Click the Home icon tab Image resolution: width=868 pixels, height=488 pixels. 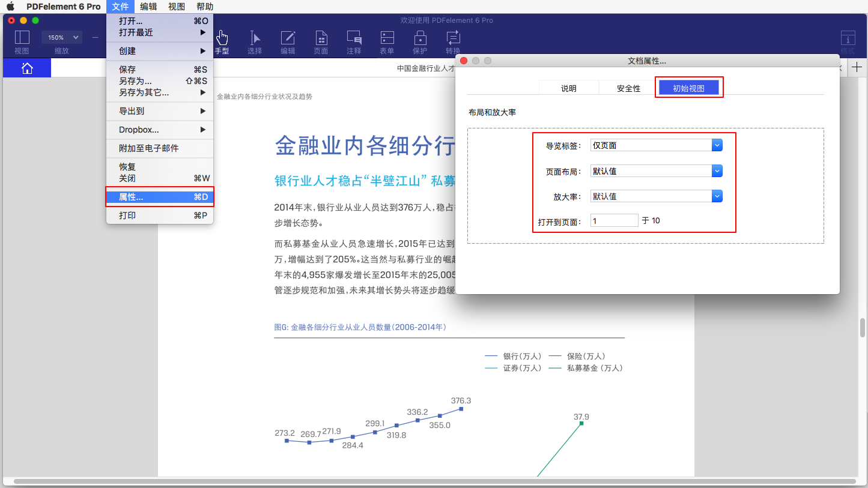(27, 68)
